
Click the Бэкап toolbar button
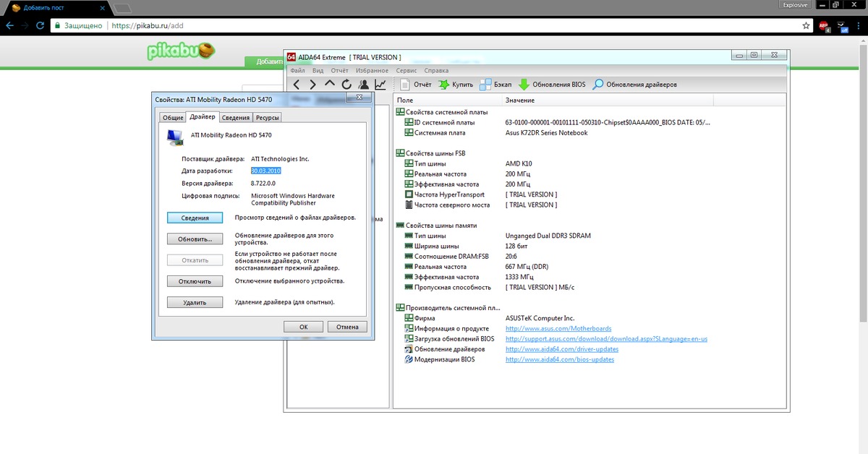click(x=495, y=85)
